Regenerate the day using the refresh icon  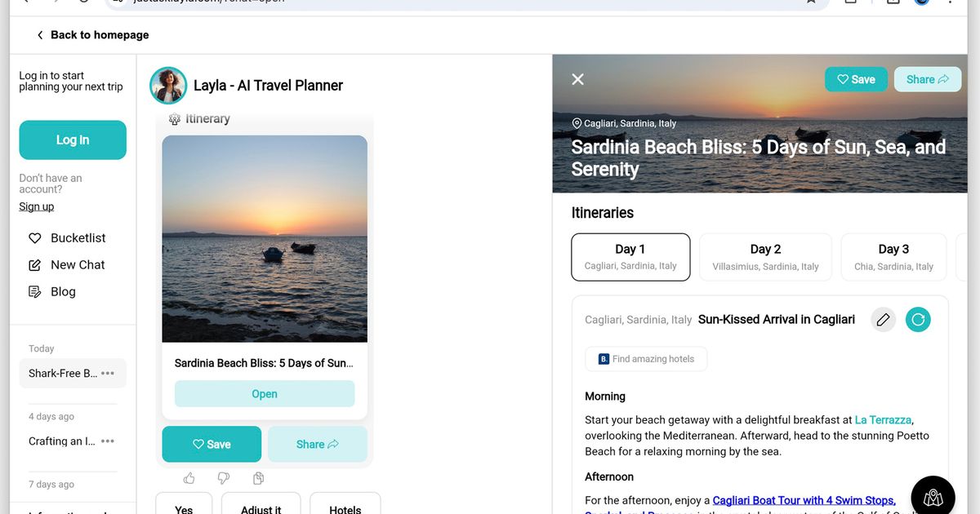tap(918, 320)
